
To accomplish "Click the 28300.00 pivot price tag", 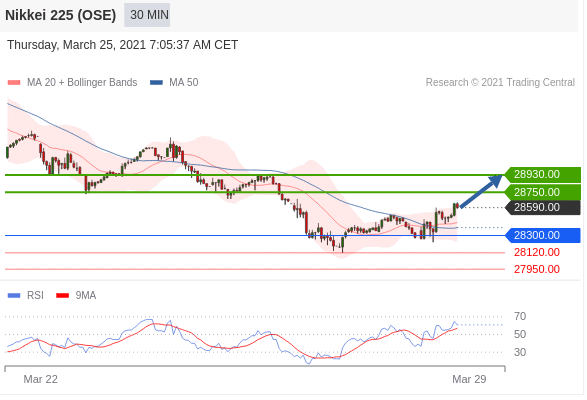I will pyautogui.click(x=543, y=236).
